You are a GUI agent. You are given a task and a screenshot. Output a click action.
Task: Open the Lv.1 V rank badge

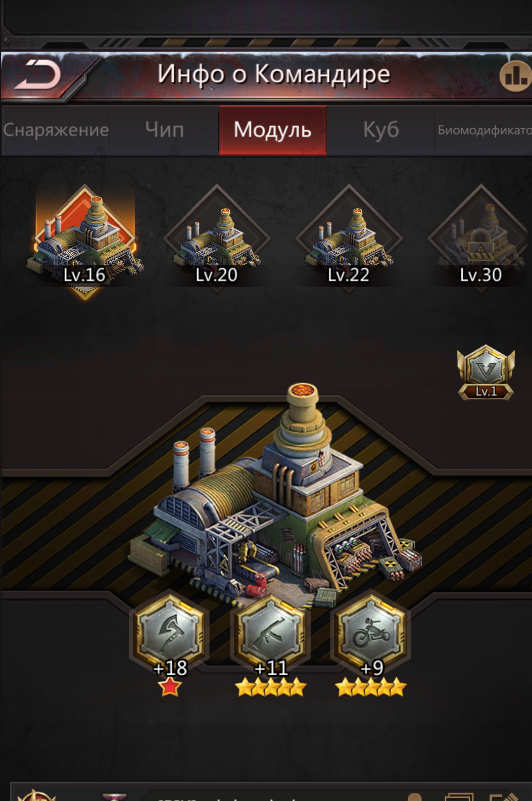[x=486, y=372]
